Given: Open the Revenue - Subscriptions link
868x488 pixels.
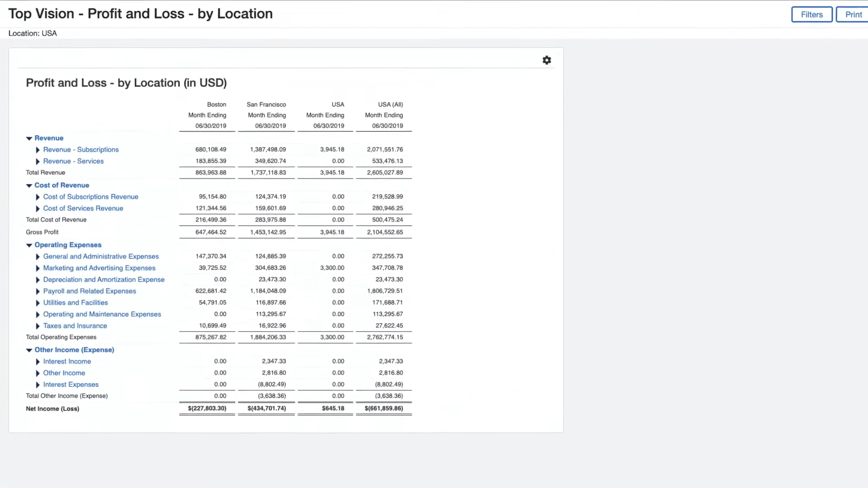Looking at the screenshot, I should point(81,150).
